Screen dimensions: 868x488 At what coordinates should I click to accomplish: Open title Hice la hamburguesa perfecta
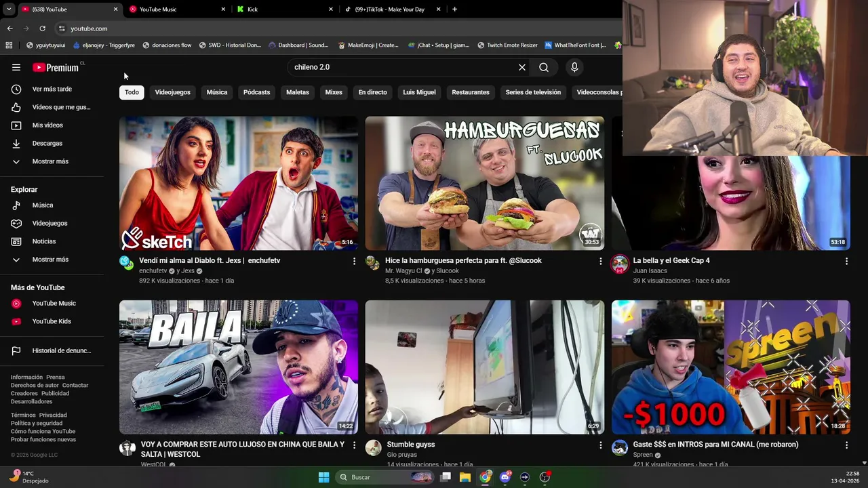[463, 260]
